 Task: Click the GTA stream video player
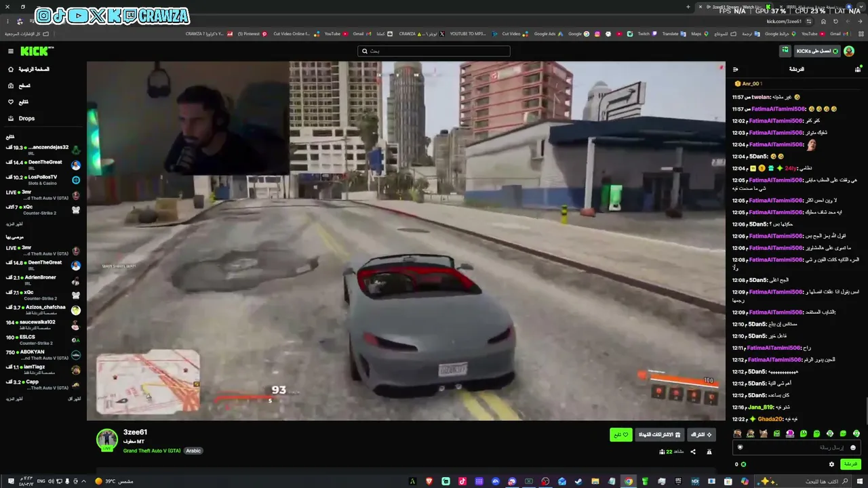(x=406, y=241)
